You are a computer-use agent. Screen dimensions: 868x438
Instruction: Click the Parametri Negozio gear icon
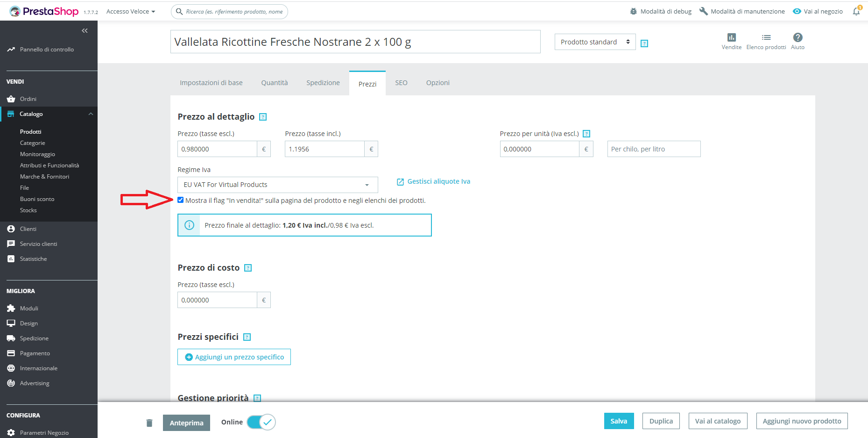[x=11, y=433]
